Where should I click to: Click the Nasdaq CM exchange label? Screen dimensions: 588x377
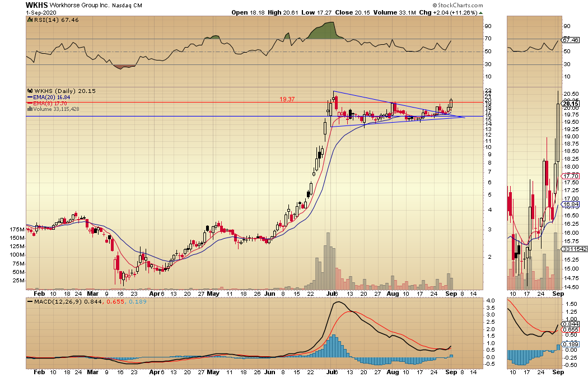click(127, 6)
